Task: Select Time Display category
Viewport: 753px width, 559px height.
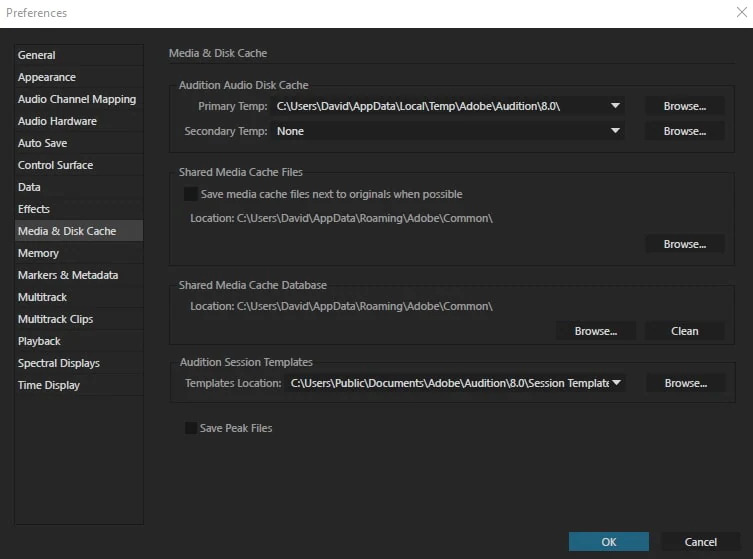Action: click(79, 385)
